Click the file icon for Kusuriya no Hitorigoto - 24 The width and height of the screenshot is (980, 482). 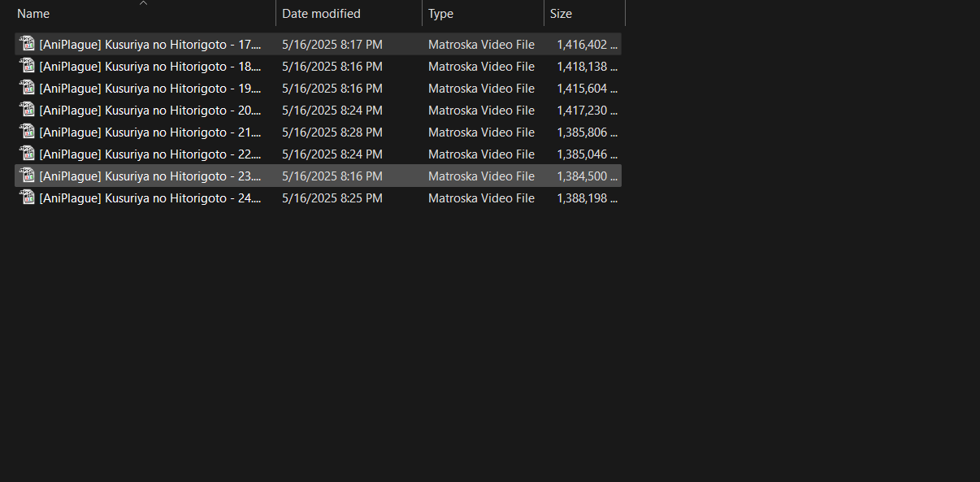[27, 198]
